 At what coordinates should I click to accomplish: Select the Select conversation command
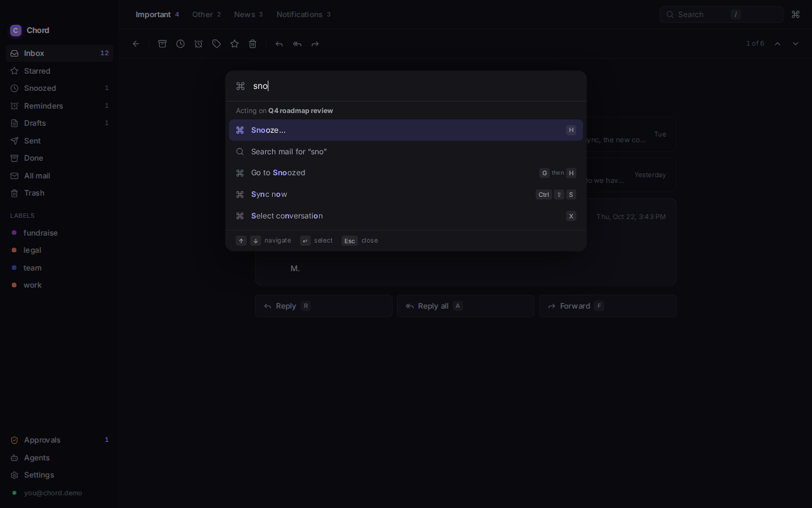pyautogui.click(x=406, y=216)
